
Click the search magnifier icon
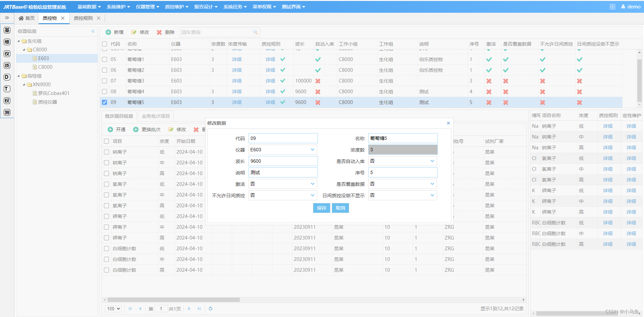tap(256, 32)
